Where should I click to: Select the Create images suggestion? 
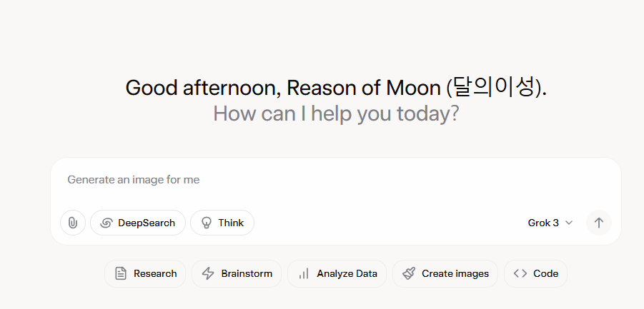[445, 274]
